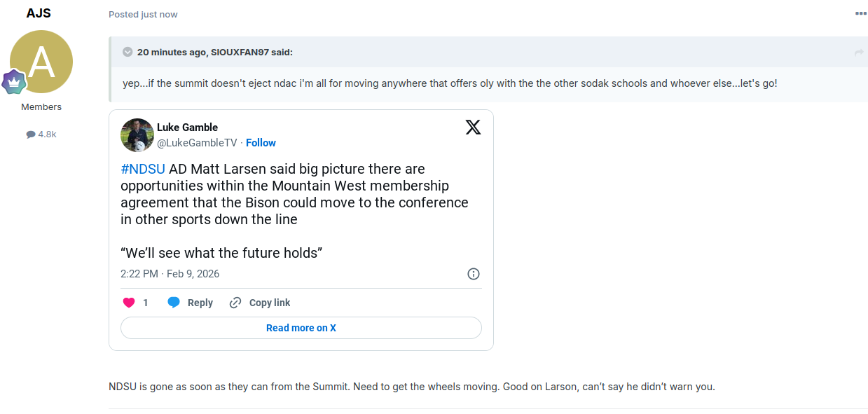Click the tweet info circle icon
The width and height of the screenshot is (868, 414).
pos(474,274)
